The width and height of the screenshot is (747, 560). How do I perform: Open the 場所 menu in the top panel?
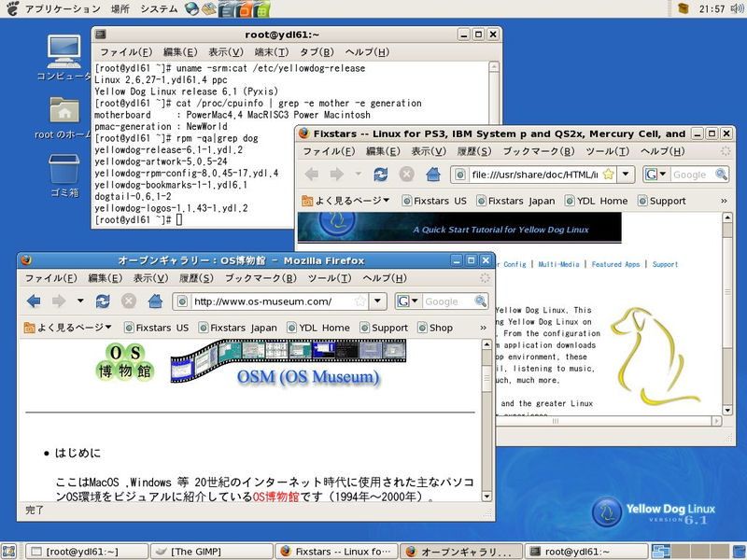(120, 8)
